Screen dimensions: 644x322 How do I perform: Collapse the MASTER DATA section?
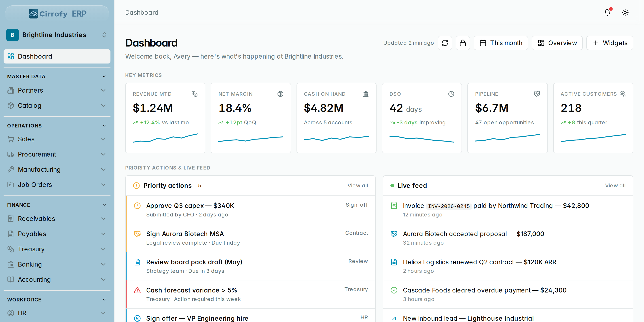pos(57,76)
